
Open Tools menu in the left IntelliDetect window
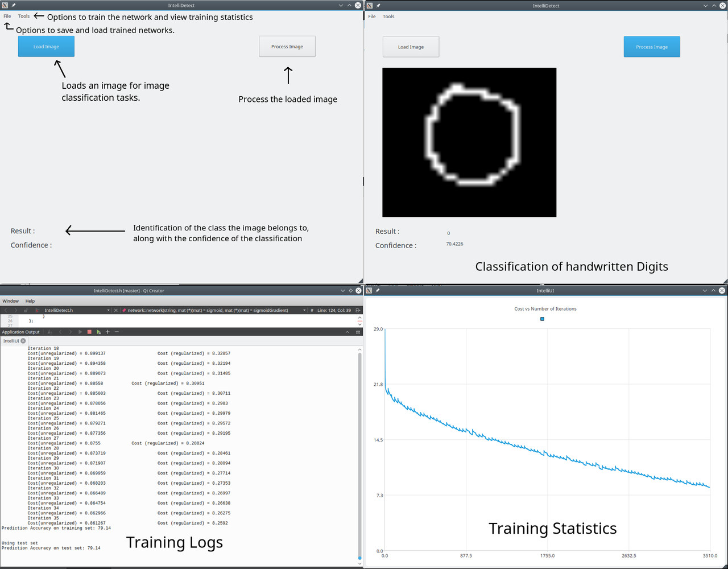24,17
